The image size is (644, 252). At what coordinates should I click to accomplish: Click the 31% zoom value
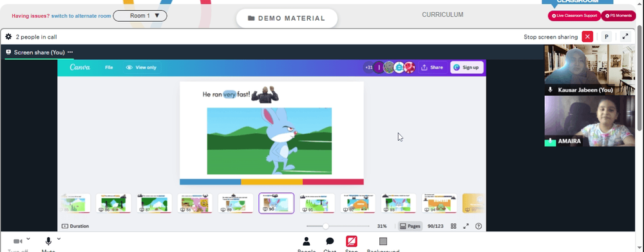pos(382,226)
